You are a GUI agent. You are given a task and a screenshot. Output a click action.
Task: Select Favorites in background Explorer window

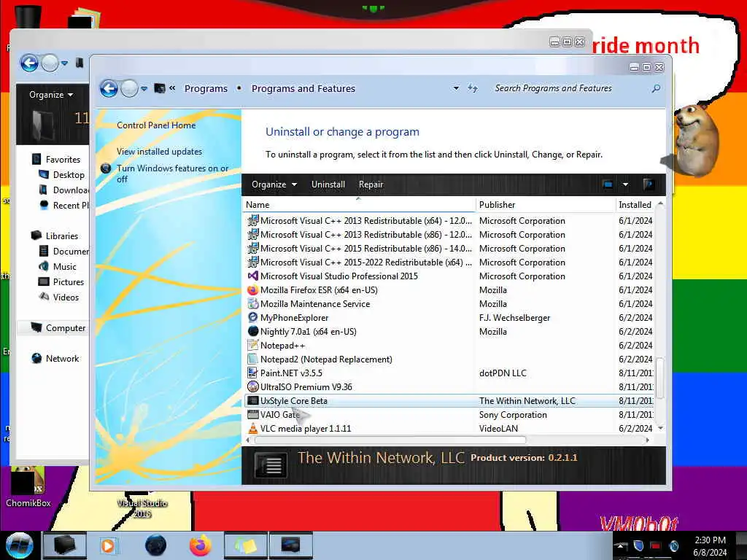point(56,160)
